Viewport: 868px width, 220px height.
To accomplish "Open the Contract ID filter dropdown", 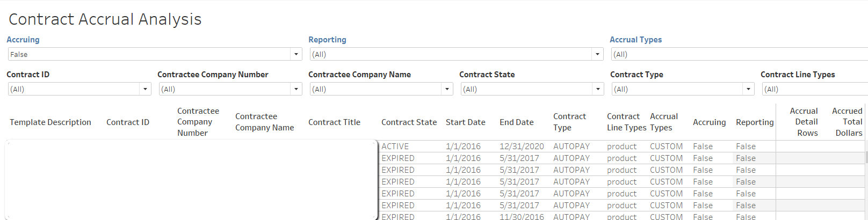I will 145,89.
